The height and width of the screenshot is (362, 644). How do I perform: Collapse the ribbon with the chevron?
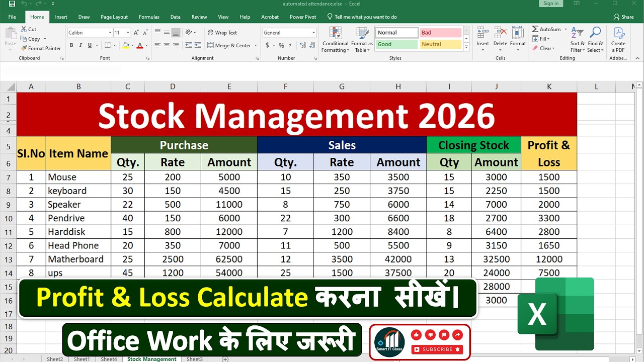pyautogui.click(x=638, y=58)
